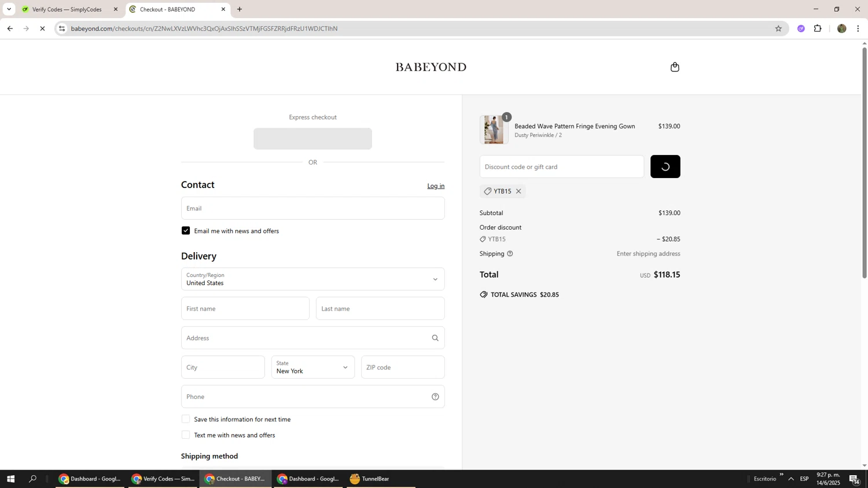Click the Subtotal $139.00 value
This screenshot has width=868, height=488.
[669, 213]
